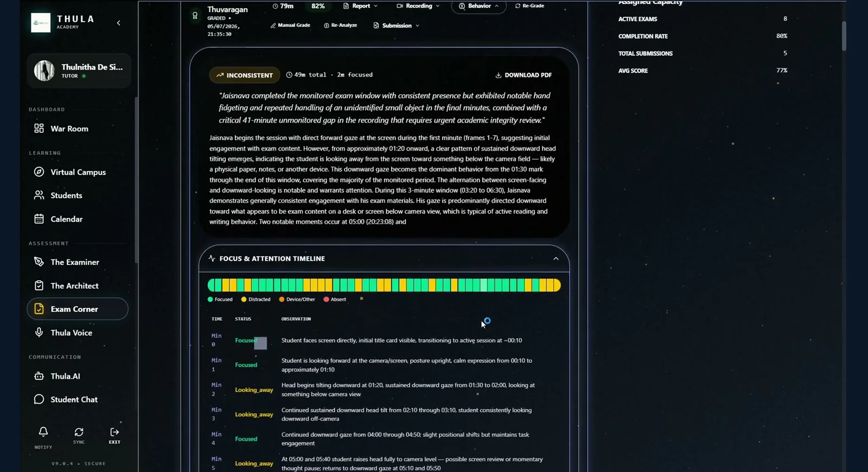The image size is (868, 472).
Task: Click the Examiner pen icon
Action: click(39, 262)
